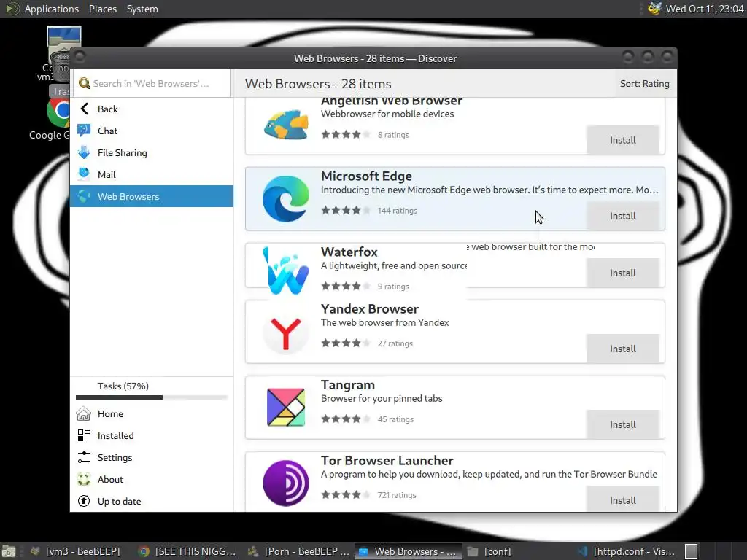Image resolution: width=747 pixels, height=560 pixels.
Task: Click the Search in 'Web Browsers' field
Action: point(151,83)
